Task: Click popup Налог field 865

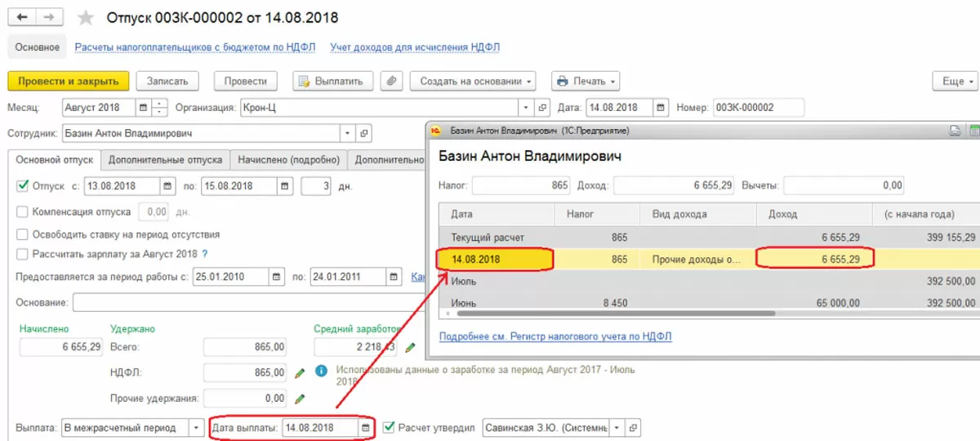Action: [x=523, y=185]
